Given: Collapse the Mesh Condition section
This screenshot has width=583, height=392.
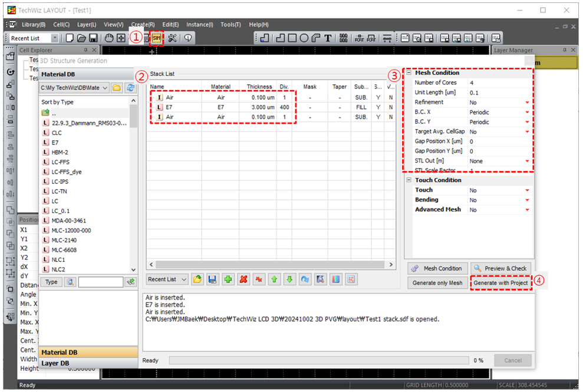Looking at the screenshot, I should [x=409, y=73].
